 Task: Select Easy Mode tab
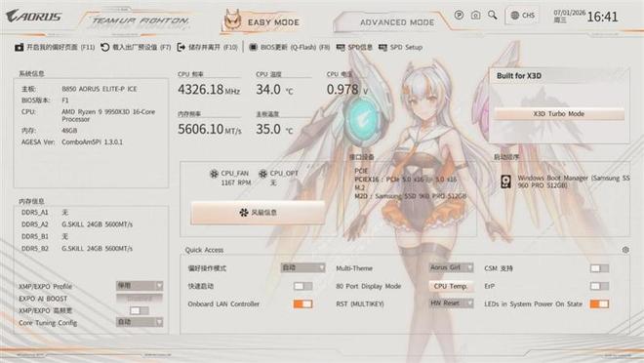(x=262, y=21)
